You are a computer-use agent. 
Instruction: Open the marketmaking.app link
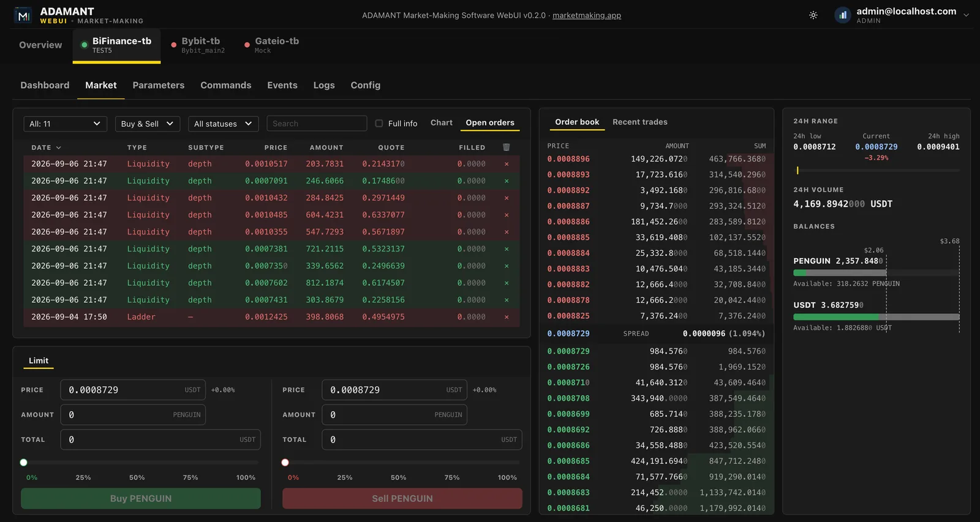click(587, 15)
